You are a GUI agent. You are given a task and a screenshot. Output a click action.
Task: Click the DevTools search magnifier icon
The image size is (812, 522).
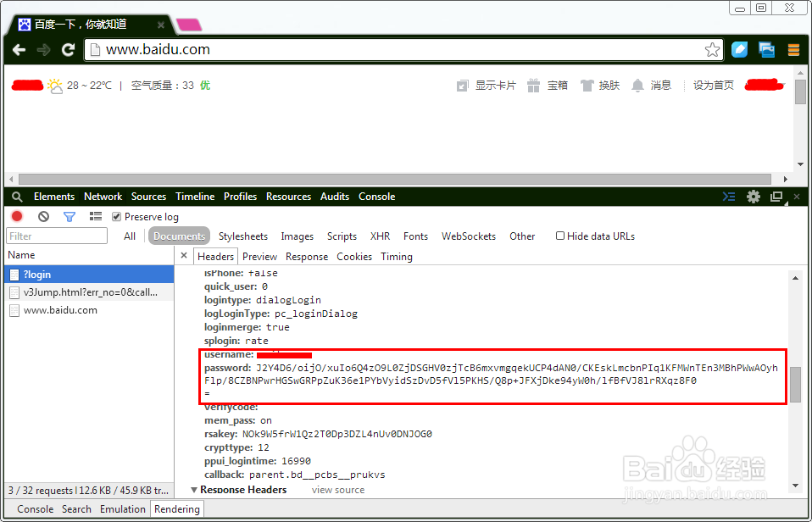coord(17,197)
